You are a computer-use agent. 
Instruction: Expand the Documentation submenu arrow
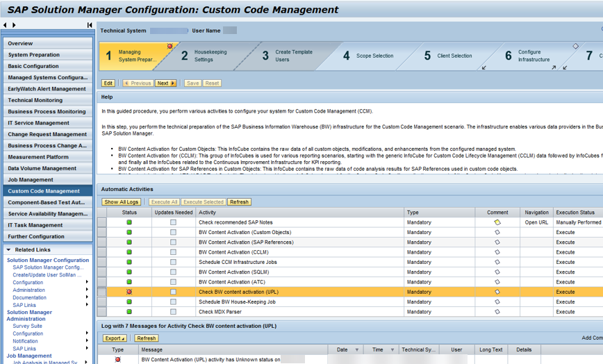pyautogui.click(x=87, y=297)
